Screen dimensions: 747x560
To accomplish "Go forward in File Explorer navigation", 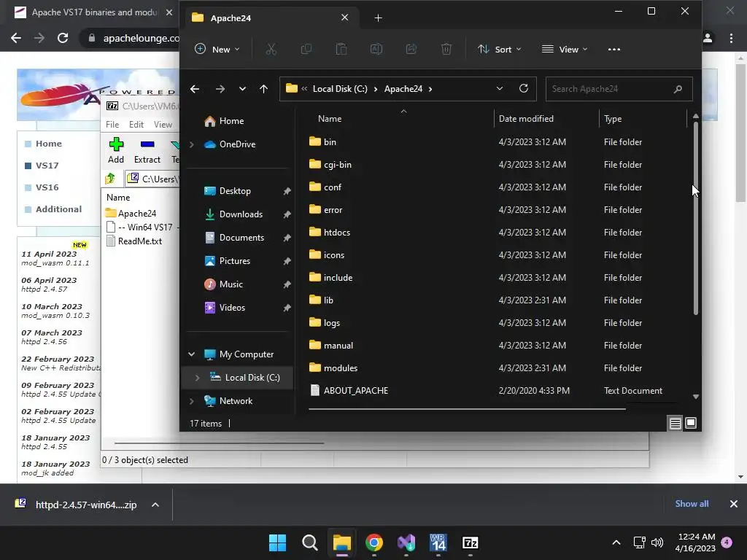I will tap(220, 88).
